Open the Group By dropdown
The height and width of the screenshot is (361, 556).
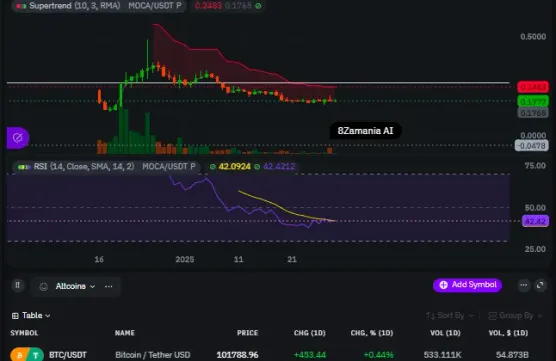(x=515, y=315)
